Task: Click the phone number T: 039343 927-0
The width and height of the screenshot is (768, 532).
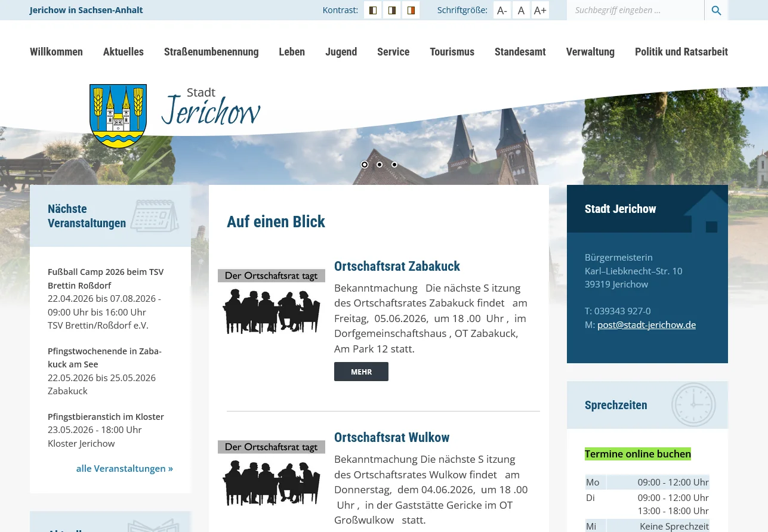Action: (618, 311)
